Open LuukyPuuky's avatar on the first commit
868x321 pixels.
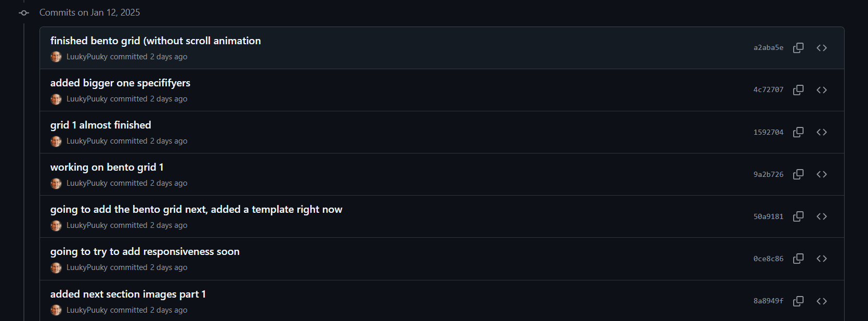(56, 57)
